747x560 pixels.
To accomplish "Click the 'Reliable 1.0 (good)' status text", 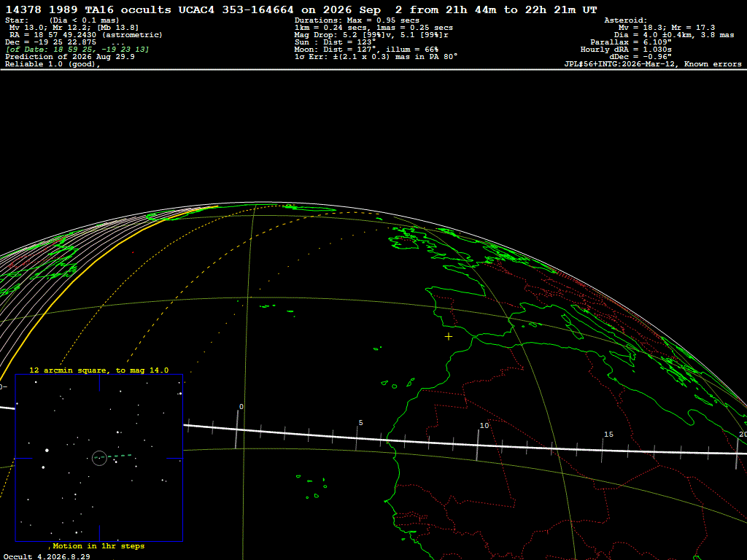I will coord(53,64).
